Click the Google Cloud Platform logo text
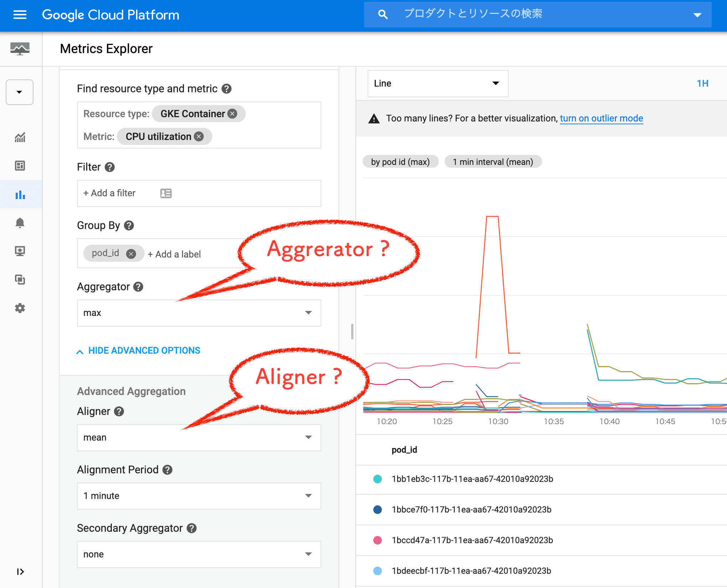Image resolution: width=727 pixels, height=588 pixels. (x=110, y=15)
